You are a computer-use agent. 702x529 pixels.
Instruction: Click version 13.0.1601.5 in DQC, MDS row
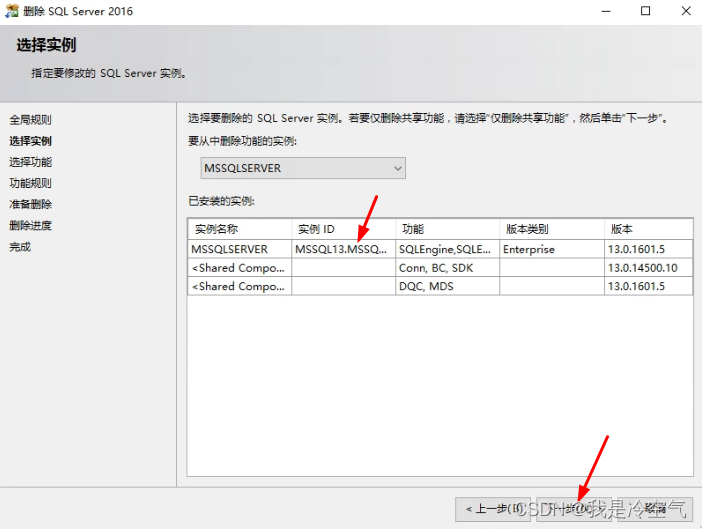(648, 286)
